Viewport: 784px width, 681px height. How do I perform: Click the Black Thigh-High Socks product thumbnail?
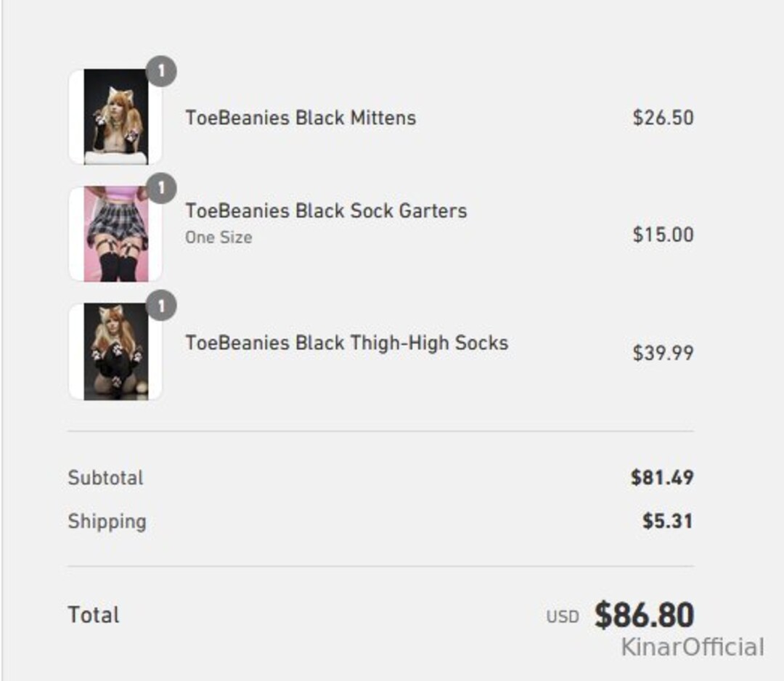coord(115,351)
